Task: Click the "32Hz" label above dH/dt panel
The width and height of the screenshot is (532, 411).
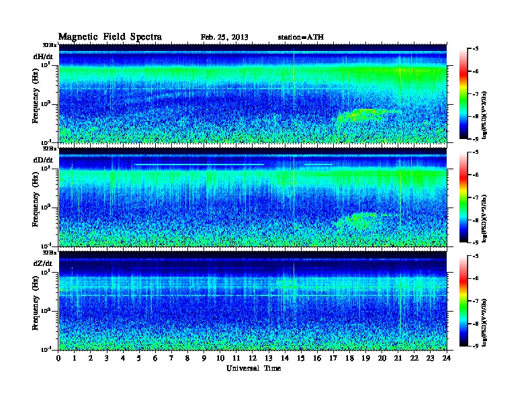Action: click(50, 45)
